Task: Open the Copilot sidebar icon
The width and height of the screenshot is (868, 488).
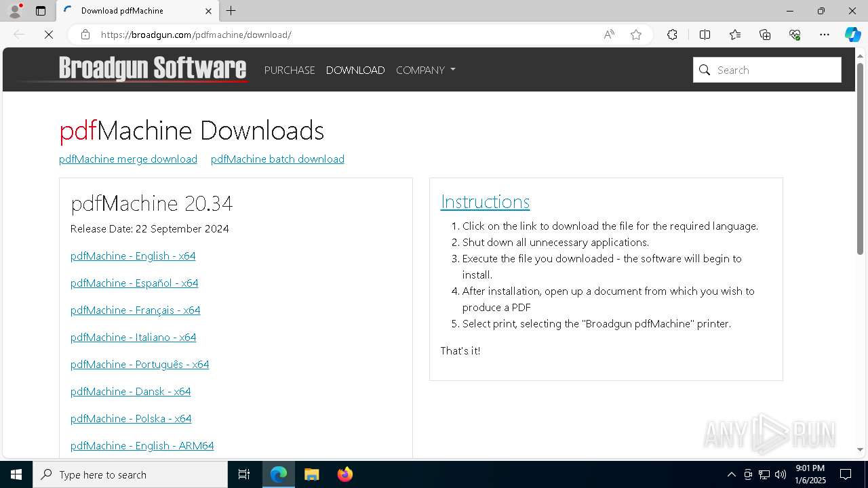Action: point(852,35)
